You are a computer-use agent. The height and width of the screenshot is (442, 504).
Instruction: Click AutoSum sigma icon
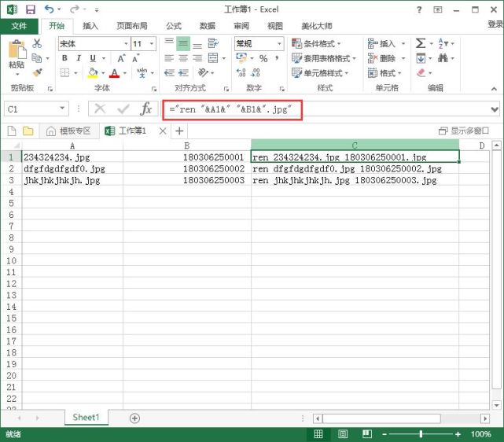pyautogui.click(x=421, y=43)
